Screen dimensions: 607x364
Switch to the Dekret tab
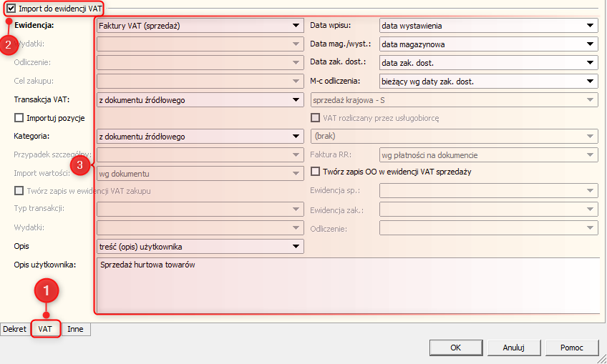click(x=15, y=329)
